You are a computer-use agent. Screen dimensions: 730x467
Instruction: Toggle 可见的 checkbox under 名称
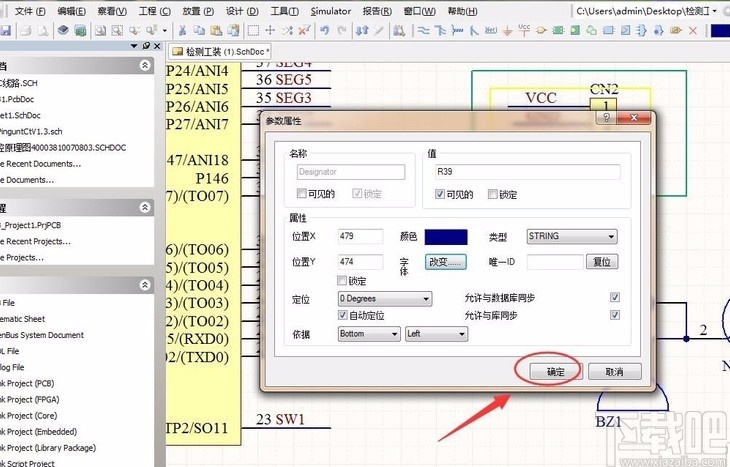(x=302, y=193)
